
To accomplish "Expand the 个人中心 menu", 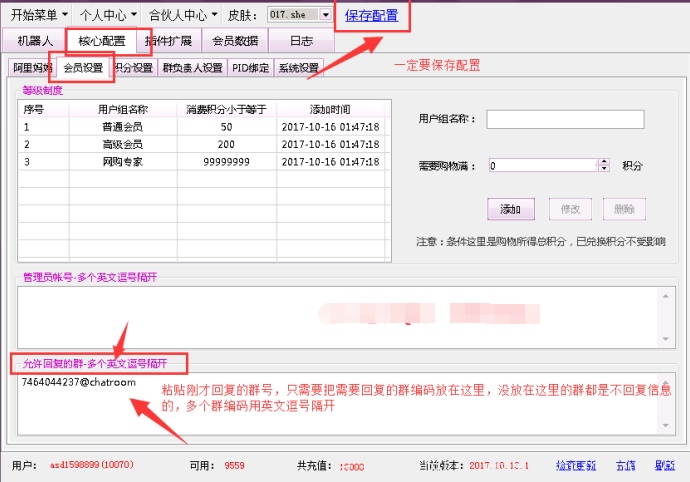I will (108, 15).
